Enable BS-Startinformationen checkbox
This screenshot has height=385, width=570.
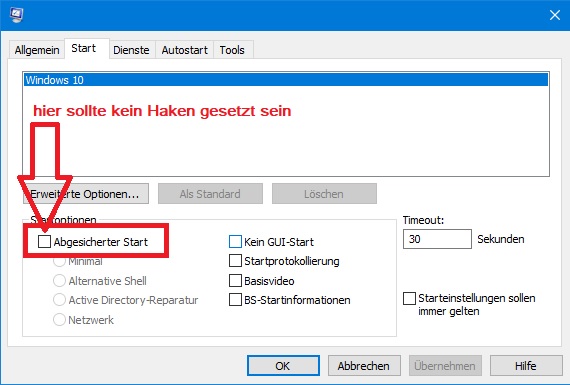click(235, 300)
